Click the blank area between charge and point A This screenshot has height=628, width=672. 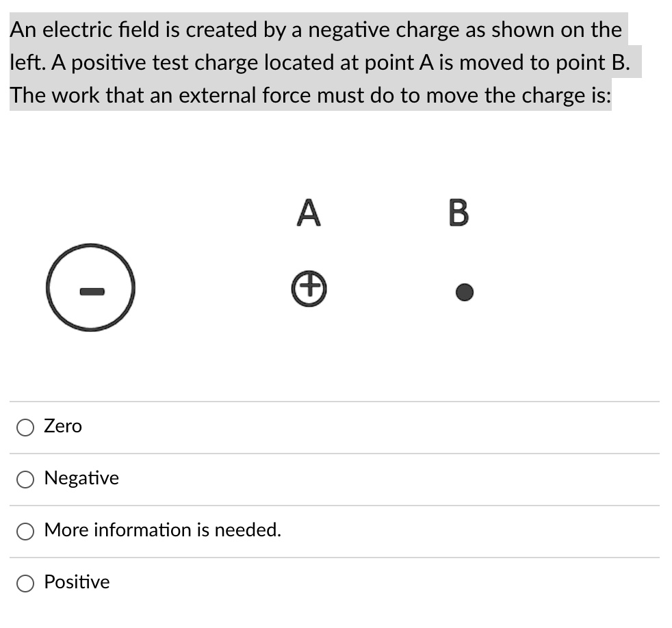pos(205,287)
